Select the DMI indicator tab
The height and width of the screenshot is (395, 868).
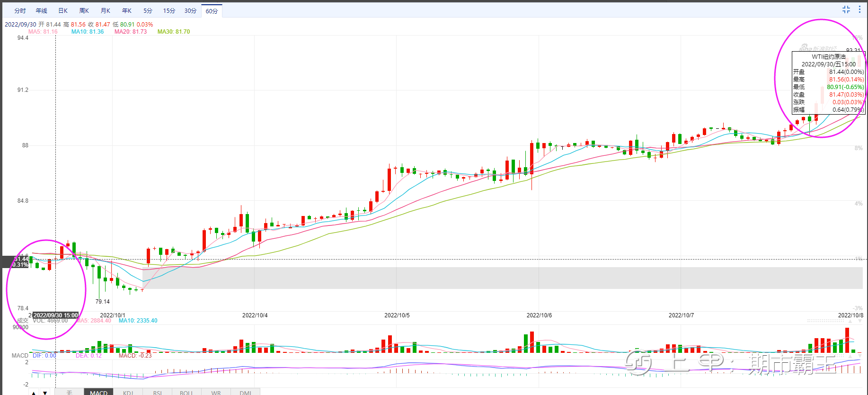(245, 392)
